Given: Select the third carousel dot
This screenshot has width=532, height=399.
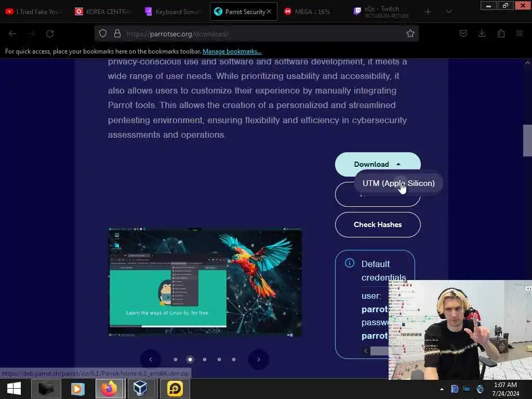Looking at the screenshot, I should [x=205, y=360].
